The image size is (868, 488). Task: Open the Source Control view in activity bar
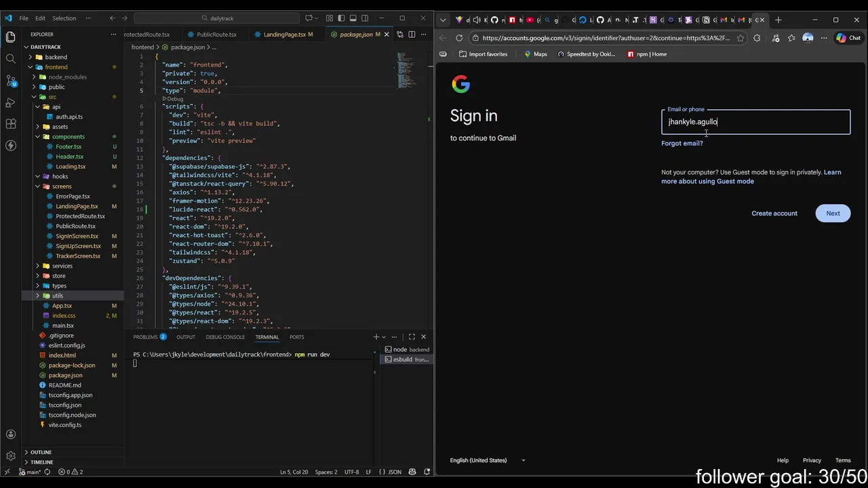click(10, 81)
